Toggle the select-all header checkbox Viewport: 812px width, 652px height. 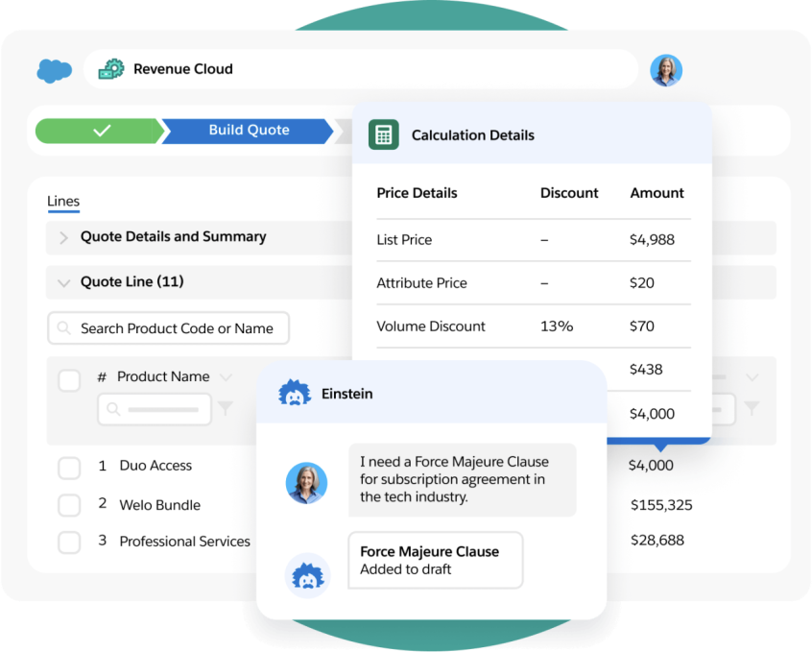tap(69, 380)
